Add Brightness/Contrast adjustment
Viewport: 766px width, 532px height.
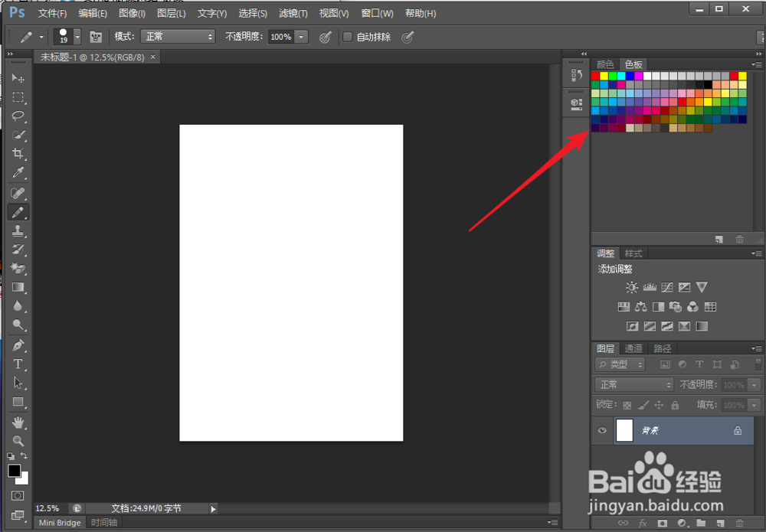(632, 287)
